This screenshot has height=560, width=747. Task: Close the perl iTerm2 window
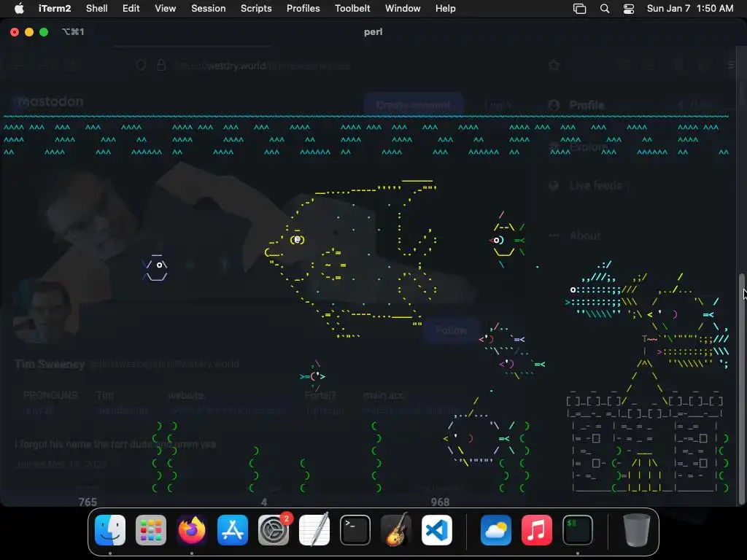coord(15,32)
